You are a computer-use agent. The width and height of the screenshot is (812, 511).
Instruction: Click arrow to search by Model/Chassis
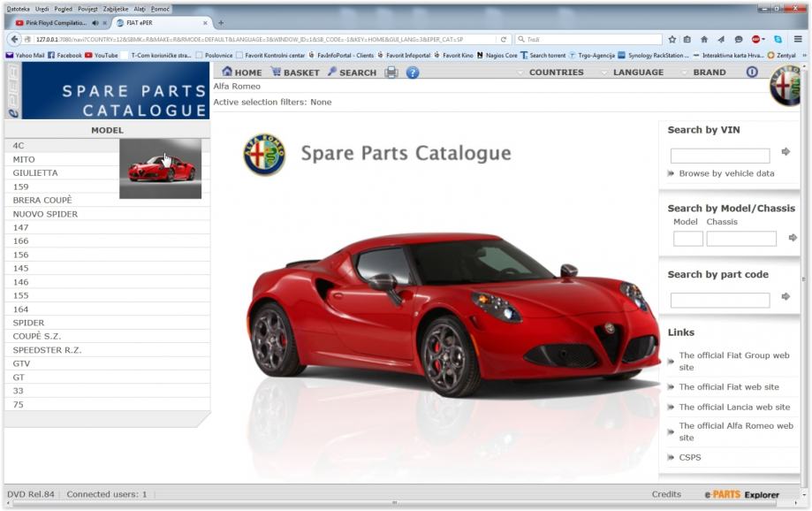point(793,238)
